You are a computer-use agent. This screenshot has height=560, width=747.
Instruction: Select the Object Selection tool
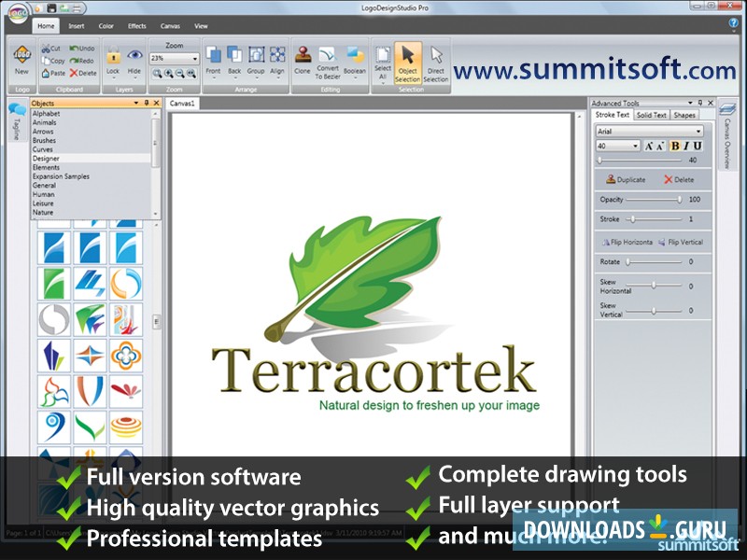(x=406, y=63)
